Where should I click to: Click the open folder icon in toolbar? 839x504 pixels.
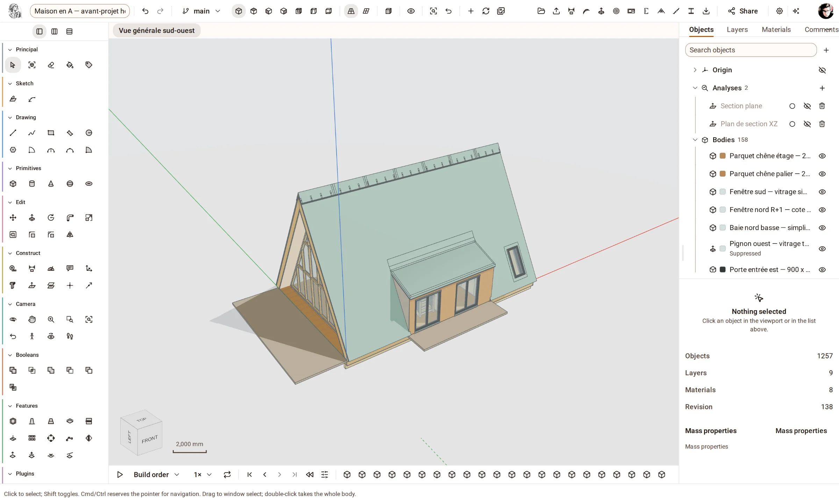click(541, 11)
